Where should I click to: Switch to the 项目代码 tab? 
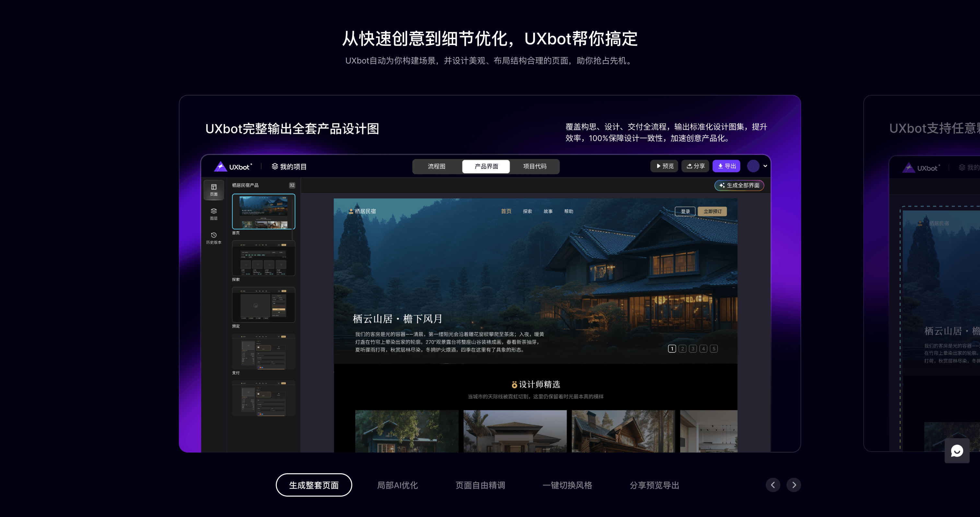(534, 167)
